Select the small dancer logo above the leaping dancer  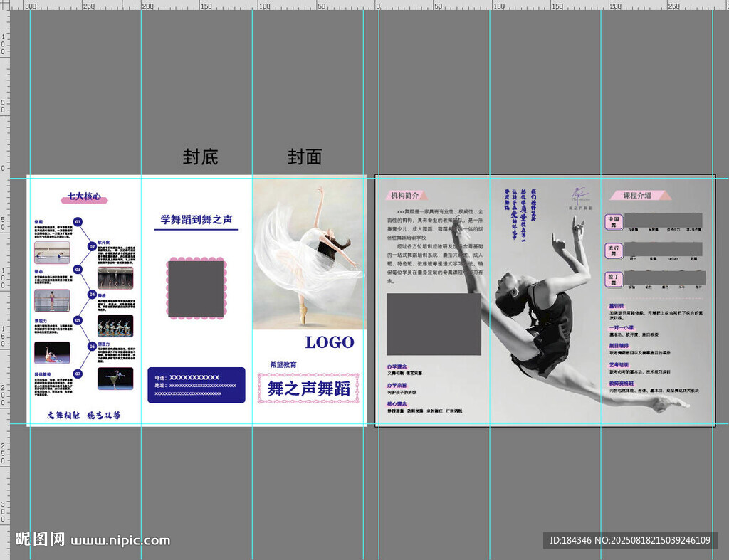(x=580, y=199)
